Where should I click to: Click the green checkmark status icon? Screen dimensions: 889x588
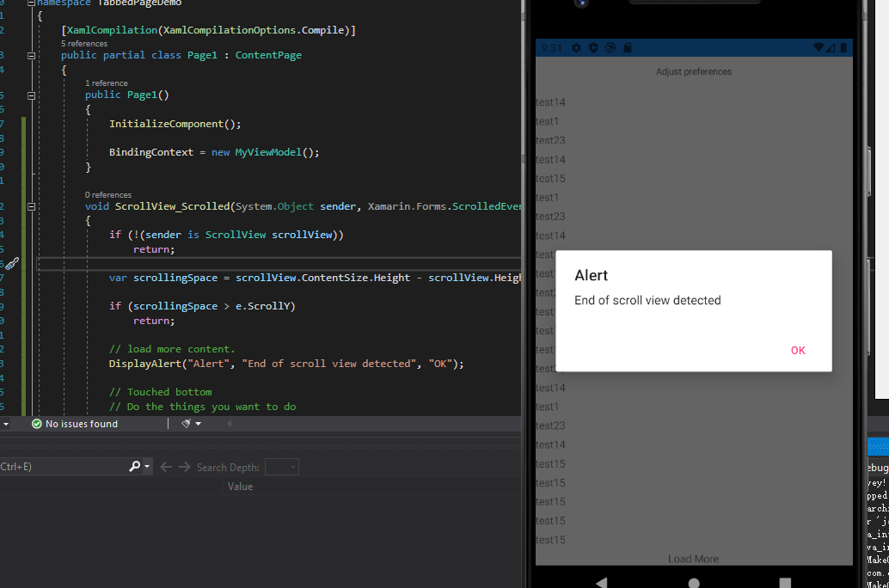point(37,424)
